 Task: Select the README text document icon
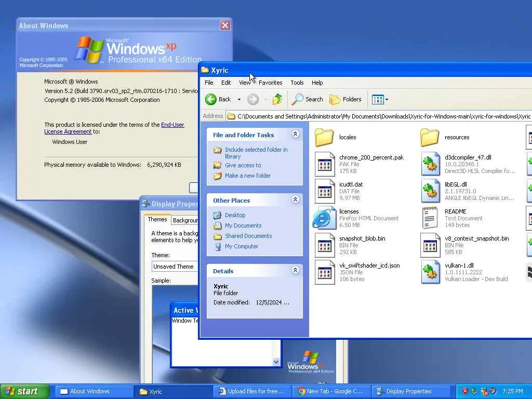tap(430, 218)
